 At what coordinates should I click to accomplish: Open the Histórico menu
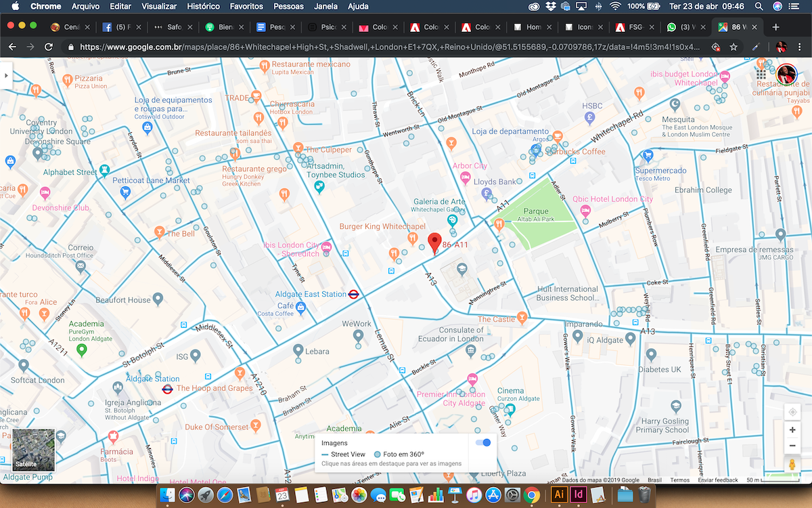[203, 6]
